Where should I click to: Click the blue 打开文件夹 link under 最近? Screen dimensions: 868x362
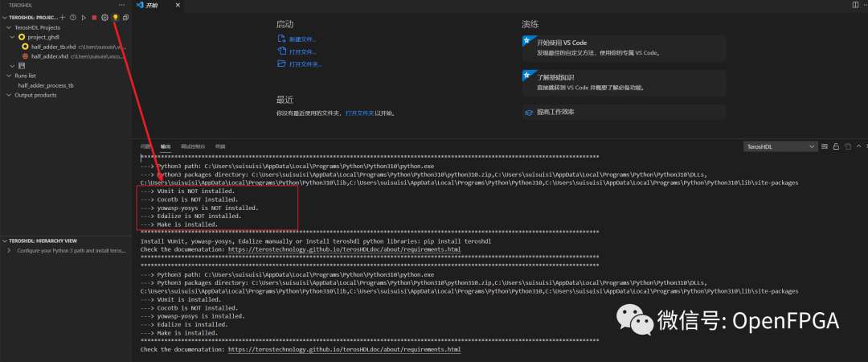359,113
